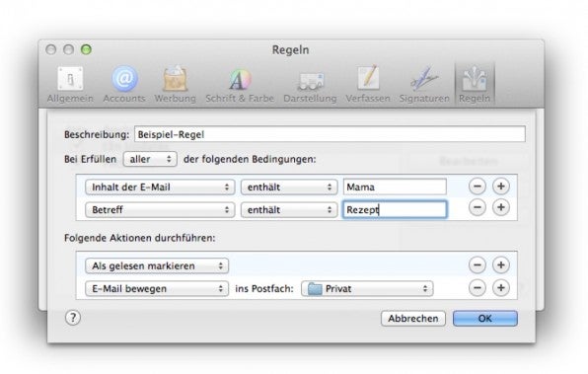Open the 'aller' conditions match dropdown
This screenshot has width=588, height=374.
[x=150, y=159]
